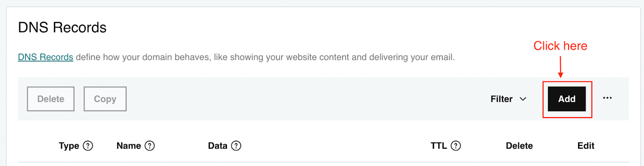
Task: Click the TTL column help icon
Action: [456, 146]
